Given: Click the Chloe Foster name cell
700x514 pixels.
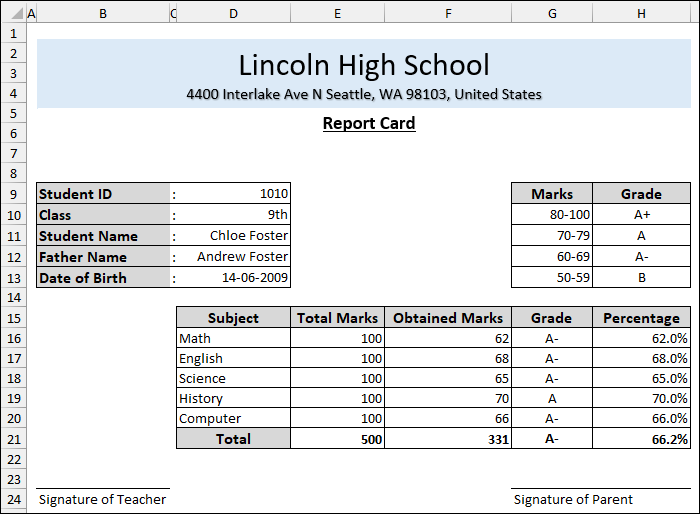Looking at the screenshot, I should 233,236.
